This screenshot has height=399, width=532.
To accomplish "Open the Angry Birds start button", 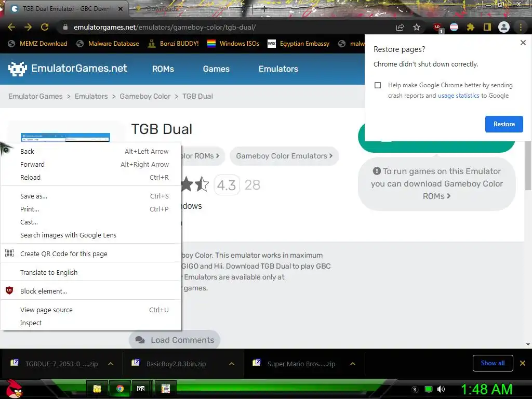I will [14, 389].
